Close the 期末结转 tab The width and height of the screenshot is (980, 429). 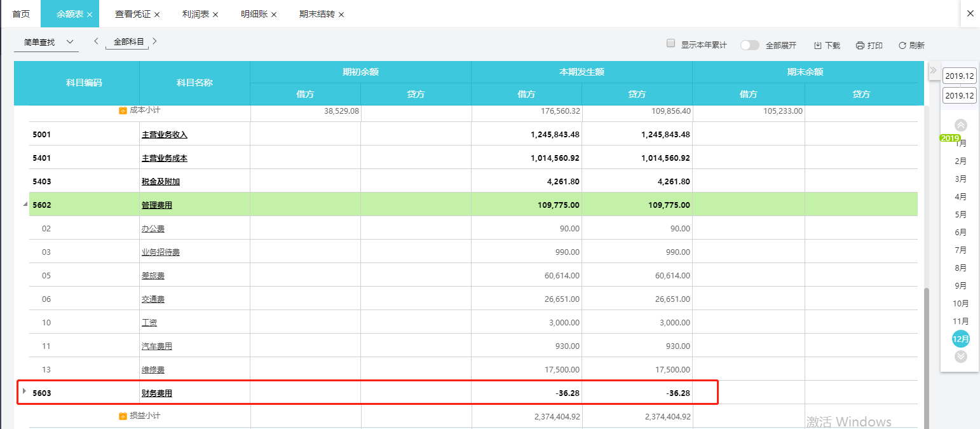(x=341, y=14)
